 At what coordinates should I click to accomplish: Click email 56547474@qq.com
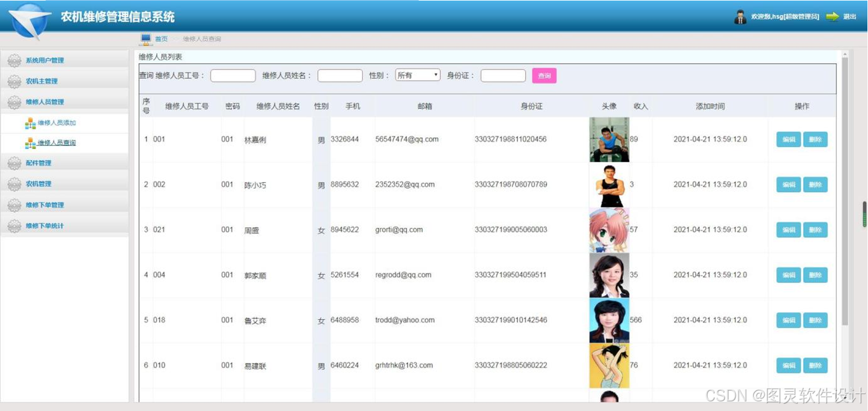407,139
